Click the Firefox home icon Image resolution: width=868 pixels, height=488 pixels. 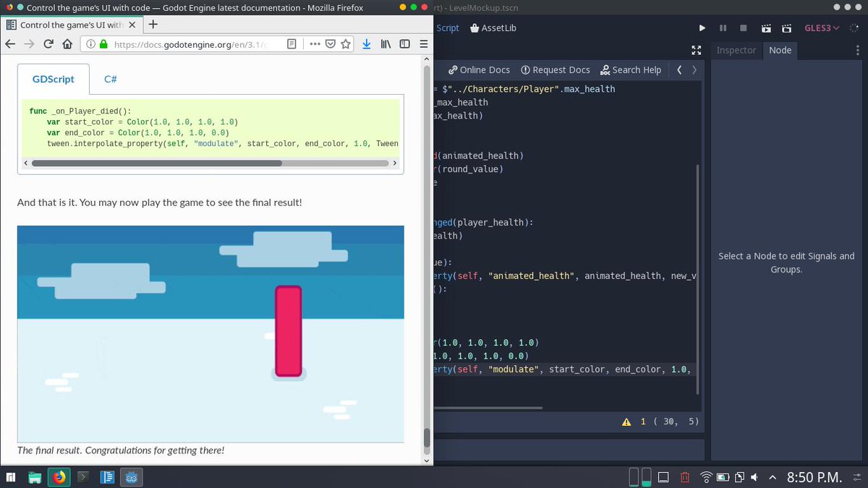coord(67,44)
